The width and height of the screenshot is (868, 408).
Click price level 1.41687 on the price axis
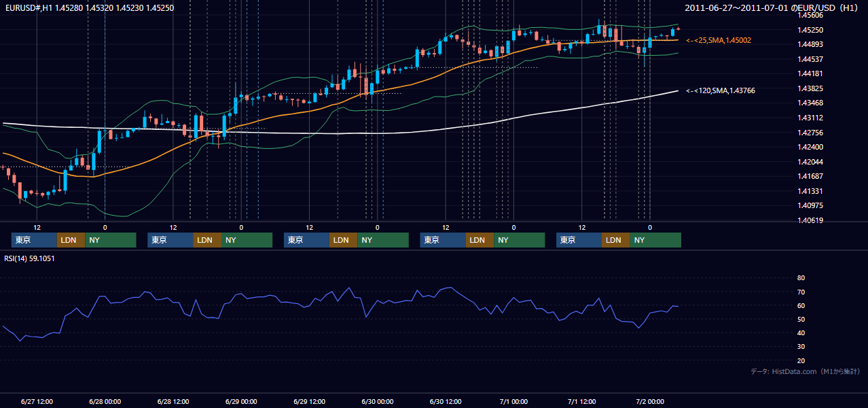coord(810,176)
